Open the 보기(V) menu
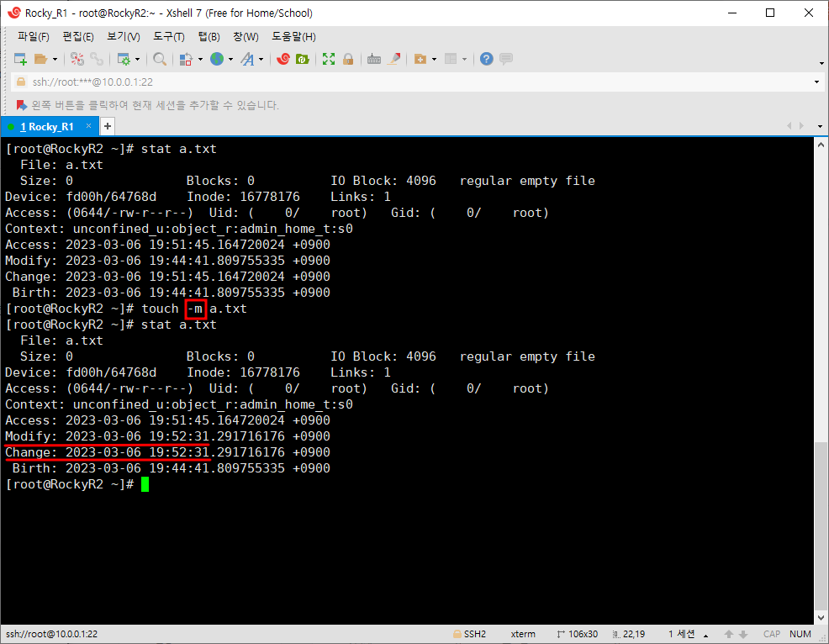The width and height of the screenshot is (829, 644). (124, 36)
